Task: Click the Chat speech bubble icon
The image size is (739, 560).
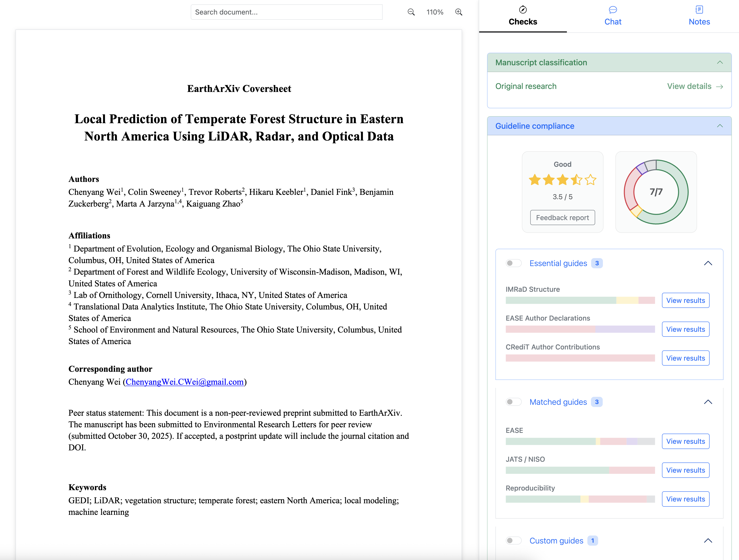Action: (x=613, y=10)
